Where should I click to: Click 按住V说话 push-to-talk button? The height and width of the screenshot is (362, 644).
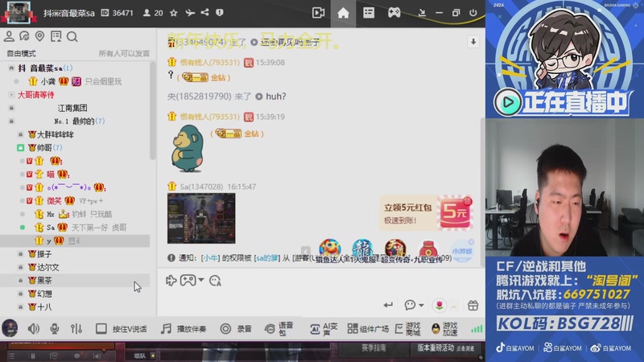pyautogui.click(x=122, y=329)
